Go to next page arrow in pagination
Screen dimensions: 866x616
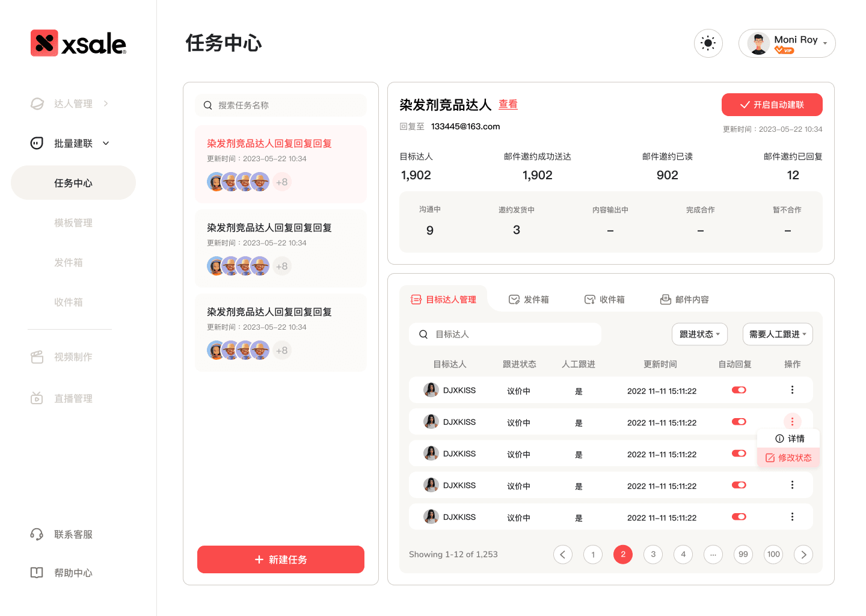(x=803, y=555)
